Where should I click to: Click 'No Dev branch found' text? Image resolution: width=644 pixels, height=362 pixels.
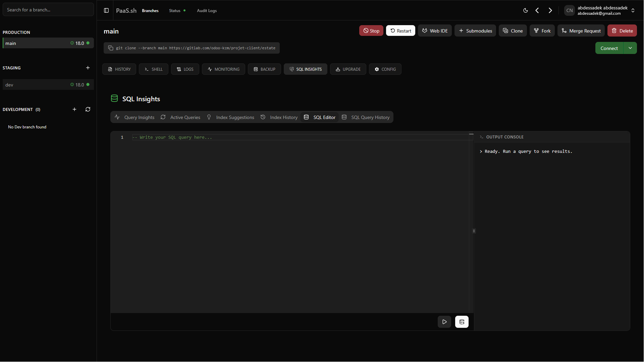(x=27, y=127)
